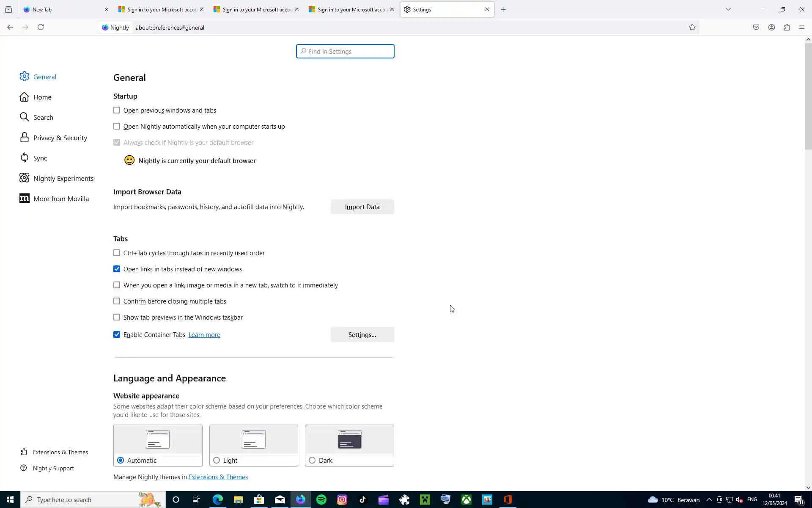
Task: Open Privacy & Security settings category
Action: pos(60,138)
